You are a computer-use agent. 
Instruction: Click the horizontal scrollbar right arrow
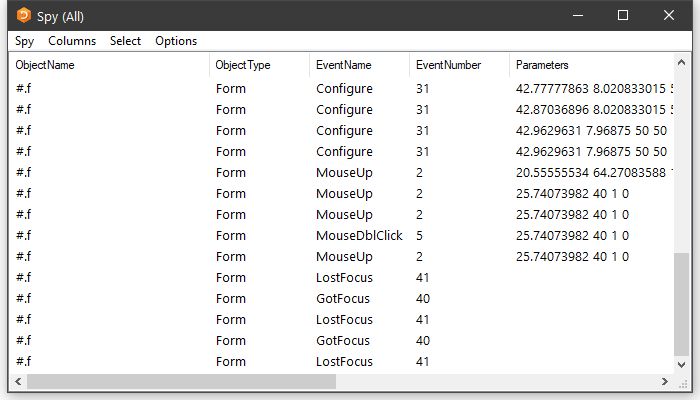coord(666,382)
